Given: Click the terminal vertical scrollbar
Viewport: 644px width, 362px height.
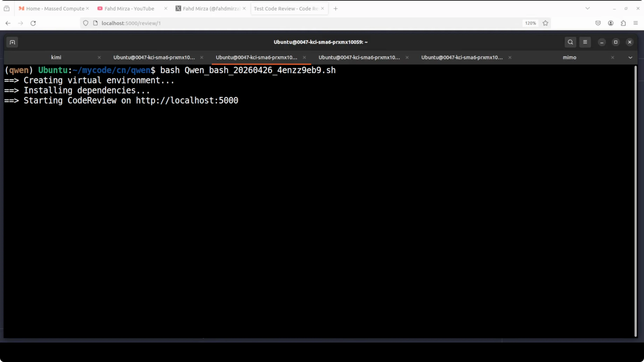Looking at the screenshot, I should click(x=635, y=200).
